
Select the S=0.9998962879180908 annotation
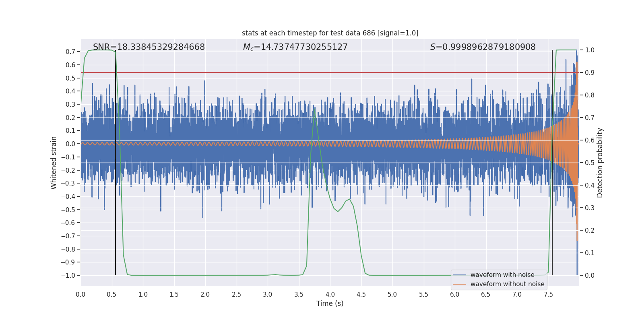[483, 47]
